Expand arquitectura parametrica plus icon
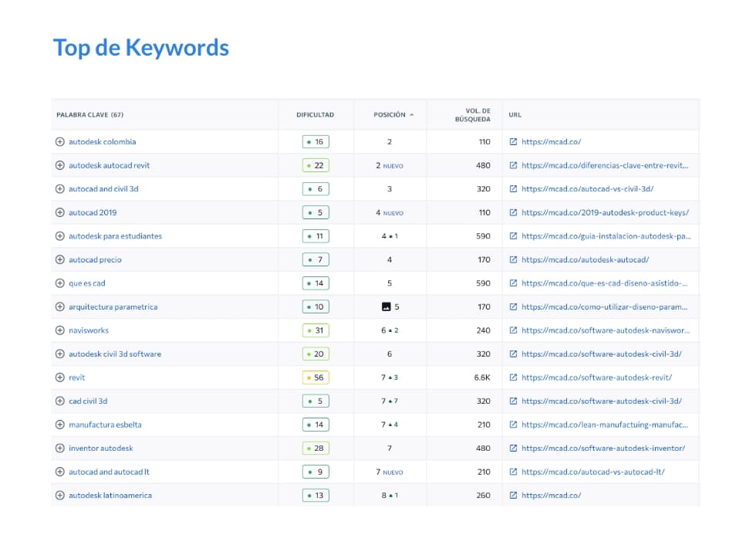The height and width of the screenshot is (545, 756). pos(60,307)
